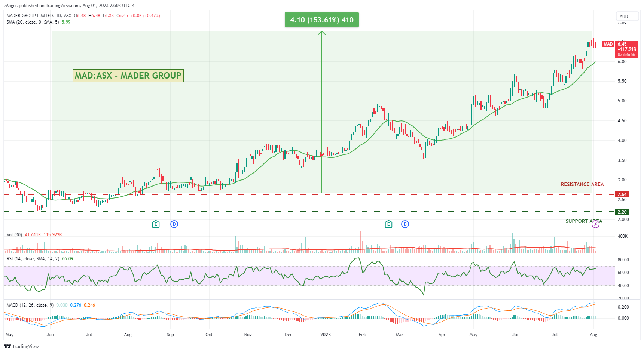Select the Vol (30) indicator legend

coord(14,235)
